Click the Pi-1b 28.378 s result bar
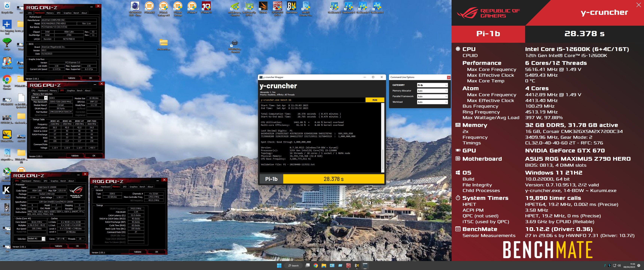Image resolution: width=644 pixels, height=270 pixels. pyautogui.click(x=322, y=179)
